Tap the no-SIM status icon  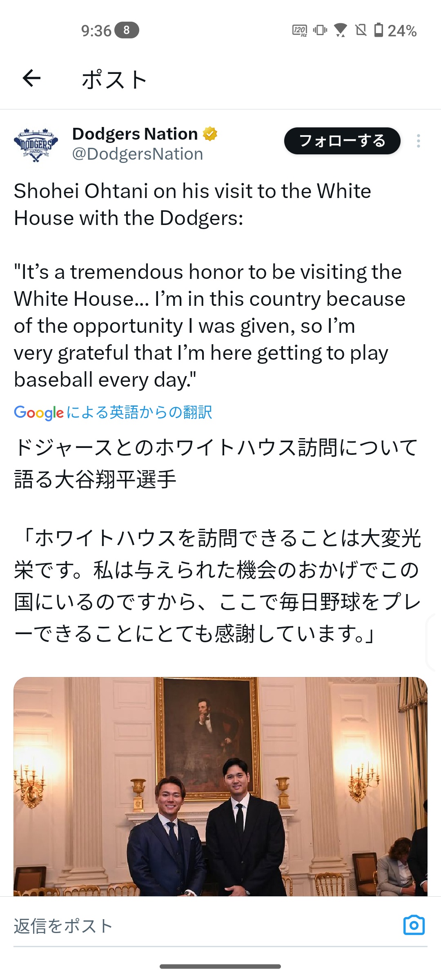click(x=361, y=30)
